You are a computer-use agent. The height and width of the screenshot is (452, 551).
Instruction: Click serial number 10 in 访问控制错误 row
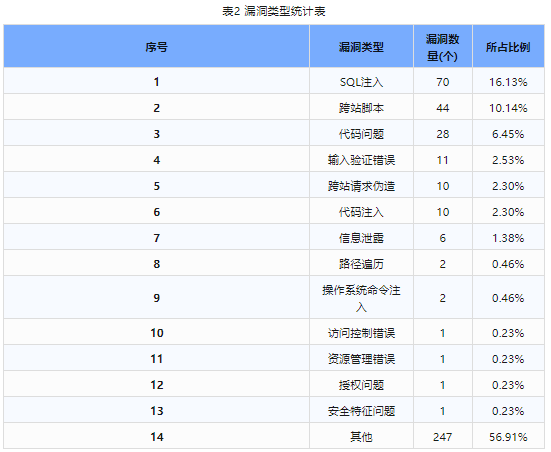[157, 333]
